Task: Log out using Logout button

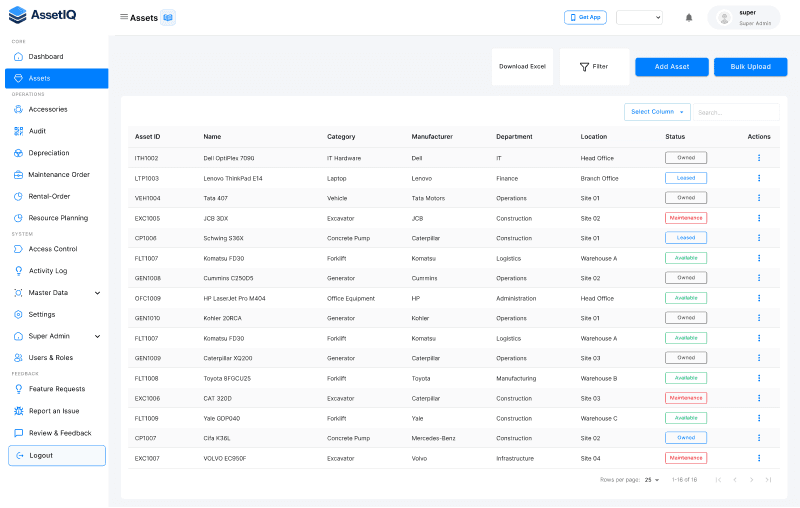Action: 57,455
